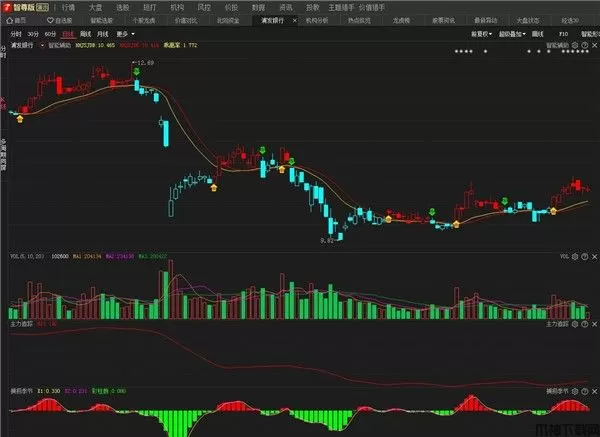Open 主力追踪 panel settings gear
The width and height of the screenshot is (600, 437).
tap(575, 324)
